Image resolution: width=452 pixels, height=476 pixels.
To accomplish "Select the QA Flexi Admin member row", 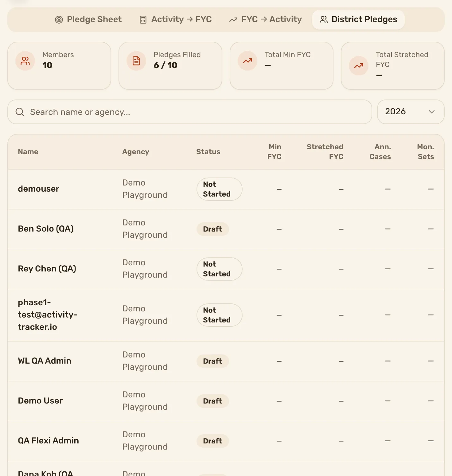I will [226, 441].
